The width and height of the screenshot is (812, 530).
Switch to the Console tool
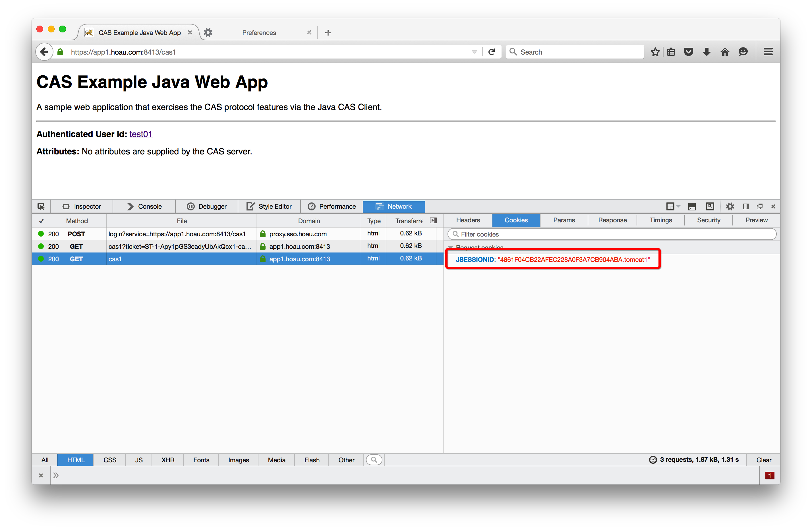tap(144, 206)
